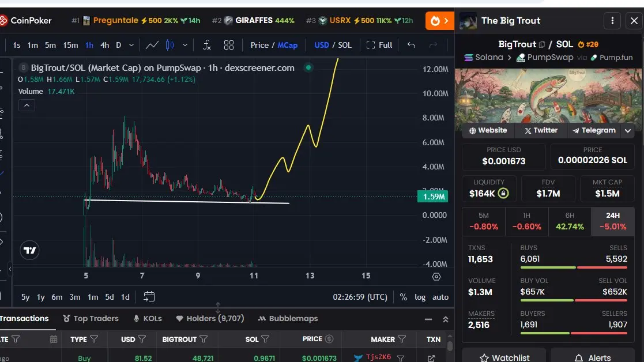Filter transactions by MAKER
Image resolution: width=644 pixels, height=362 pixels.
402,339
